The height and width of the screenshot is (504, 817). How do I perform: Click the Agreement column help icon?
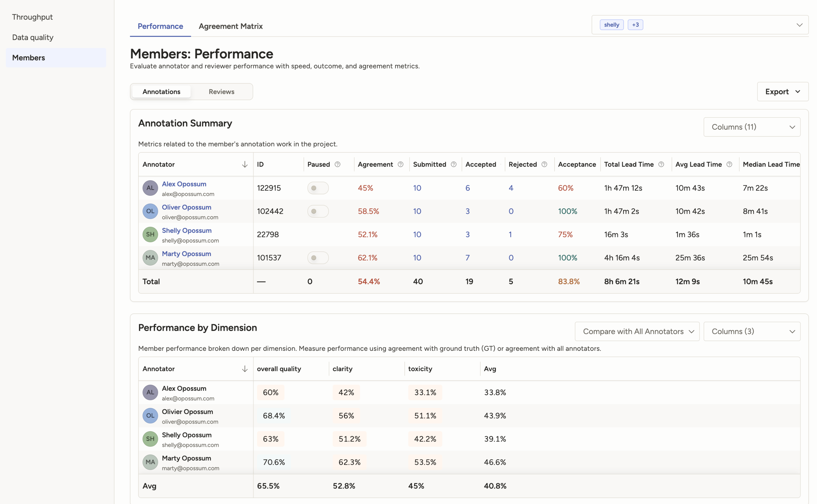coord(400,164)
